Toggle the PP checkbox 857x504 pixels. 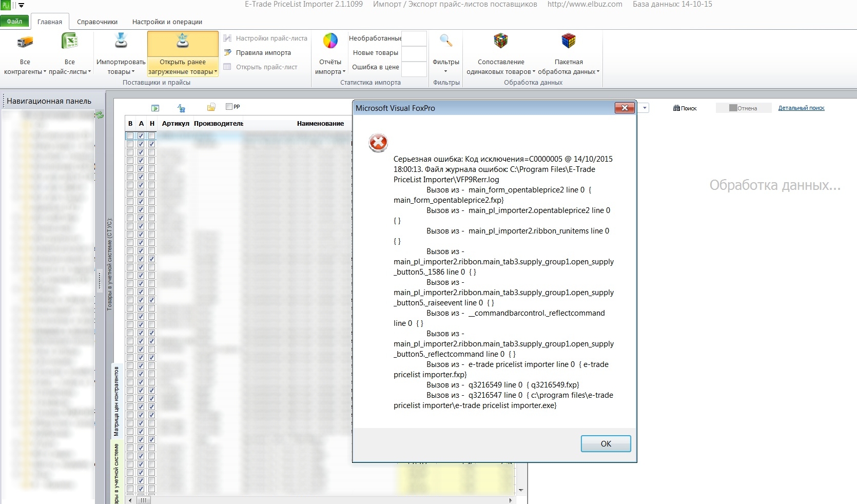click(x=229, y=107)
